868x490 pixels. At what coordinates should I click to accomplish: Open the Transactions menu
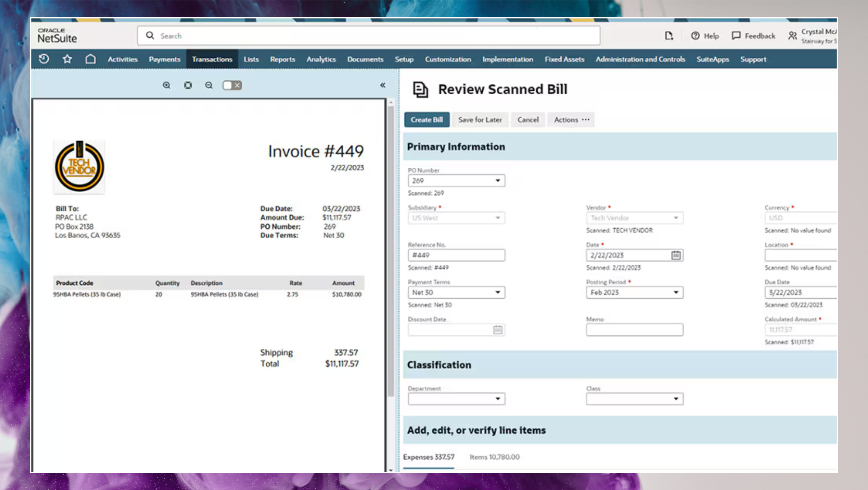(x=212, y=59)
